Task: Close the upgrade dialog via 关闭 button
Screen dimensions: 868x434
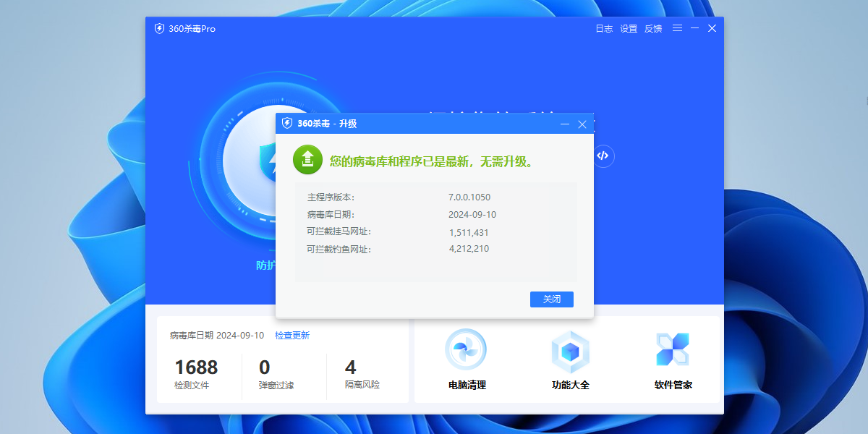Action: tap(551, 299)
